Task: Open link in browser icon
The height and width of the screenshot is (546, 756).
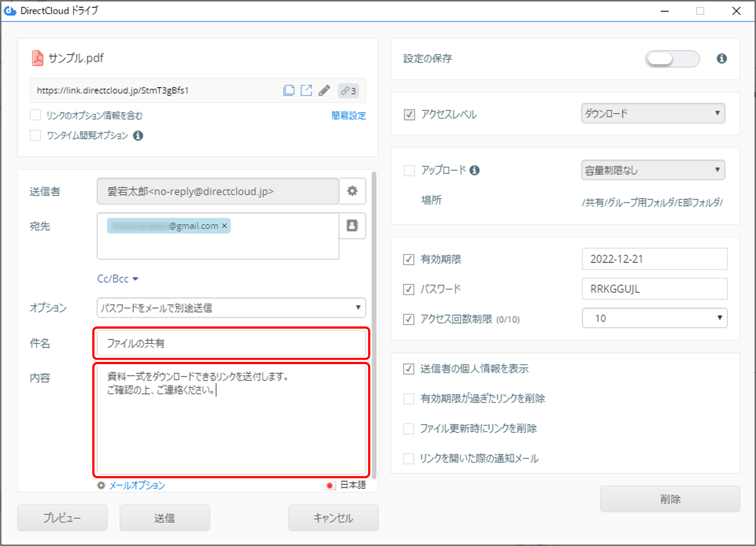Action: tap(306, 91)
